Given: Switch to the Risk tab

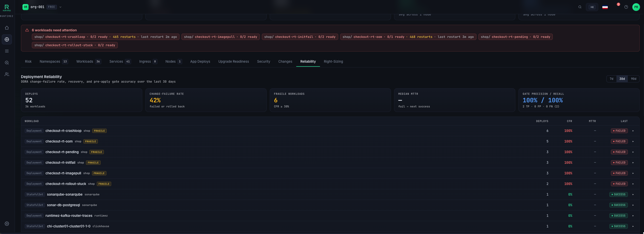Looking at the screenshot, I should [28, 62].
